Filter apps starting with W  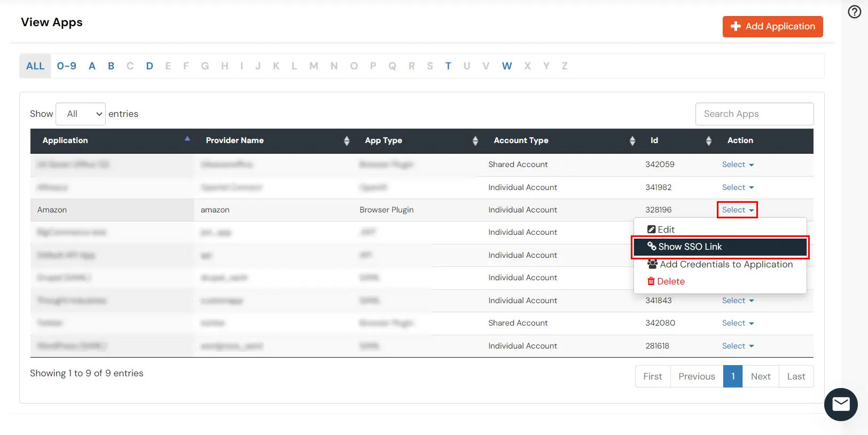click(x=507, y=66)
